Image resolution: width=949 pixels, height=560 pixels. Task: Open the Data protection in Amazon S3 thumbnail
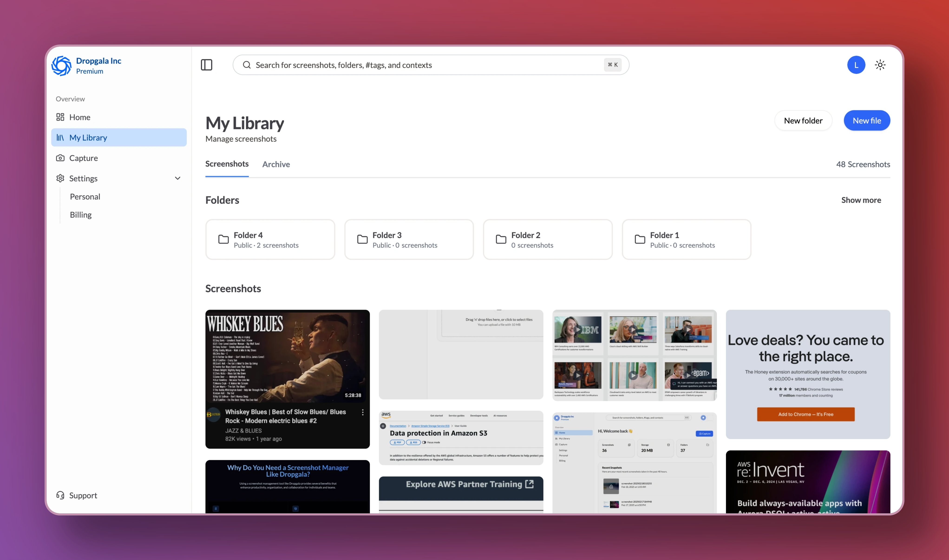click(461, 438)
